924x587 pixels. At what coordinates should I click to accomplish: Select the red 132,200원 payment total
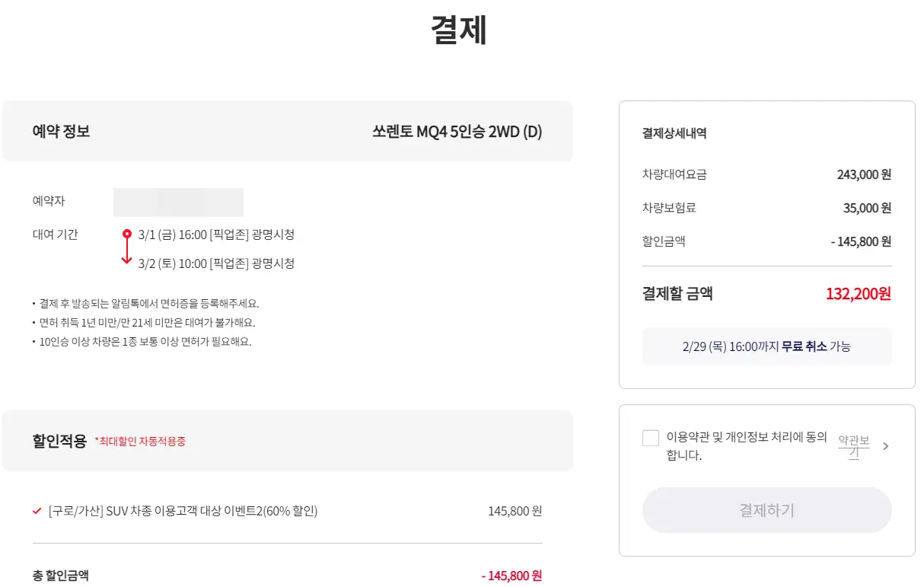pos(858,293)
